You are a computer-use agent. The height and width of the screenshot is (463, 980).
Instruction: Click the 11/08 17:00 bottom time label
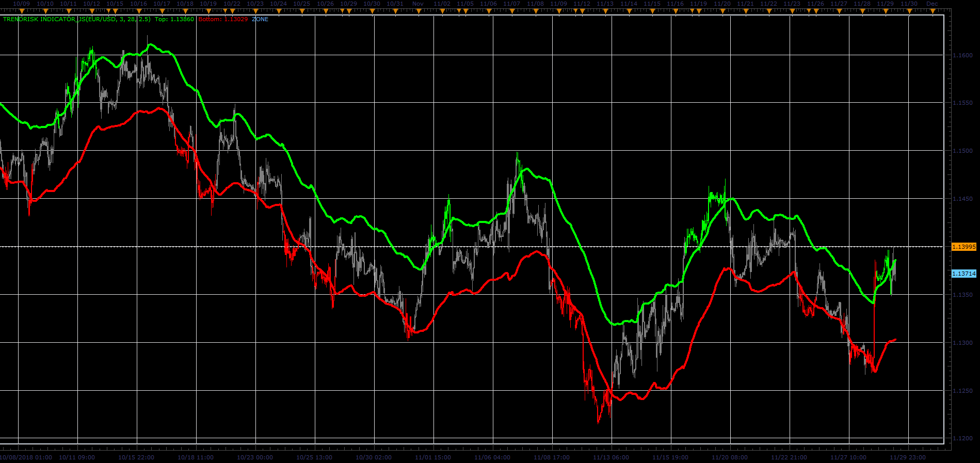[x=552, y=457]
